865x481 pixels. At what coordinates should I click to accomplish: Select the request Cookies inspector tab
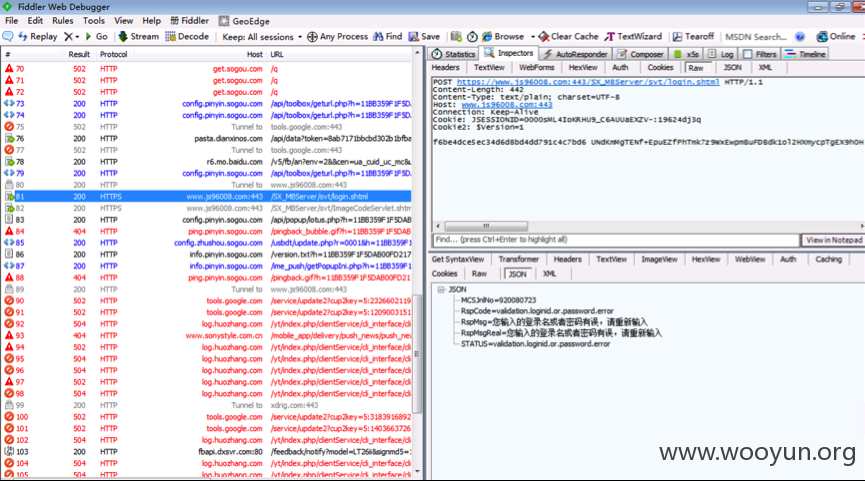[660, 67]
